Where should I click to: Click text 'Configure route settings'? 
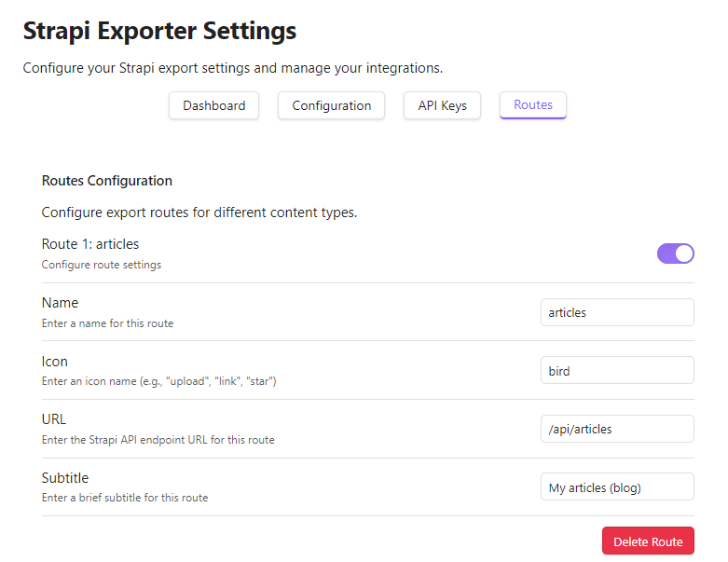pos(102,265)
